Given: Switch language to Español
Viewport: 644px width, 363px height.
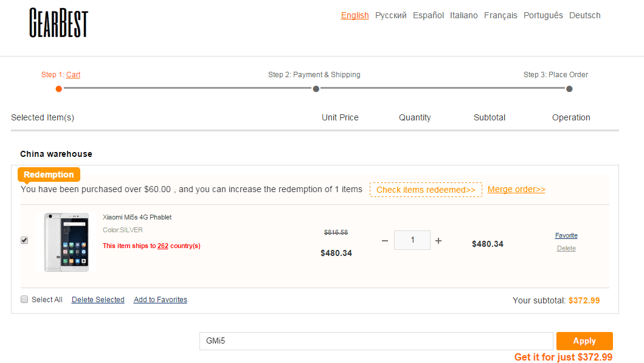Looking at the screenshot, I should point(428,15).
